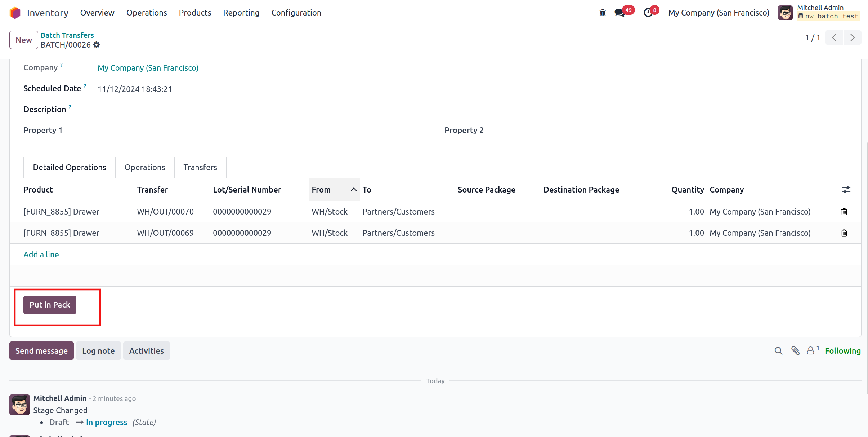Screen dimensions: 868x437
Task: Open the Configuration menu
Action: click(296, 13)
